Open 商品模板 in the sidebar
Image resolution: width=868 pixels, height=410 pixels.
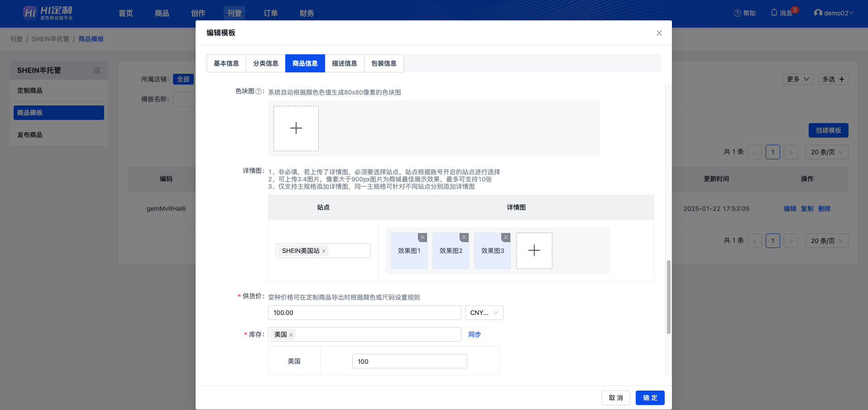click(59, 113)
